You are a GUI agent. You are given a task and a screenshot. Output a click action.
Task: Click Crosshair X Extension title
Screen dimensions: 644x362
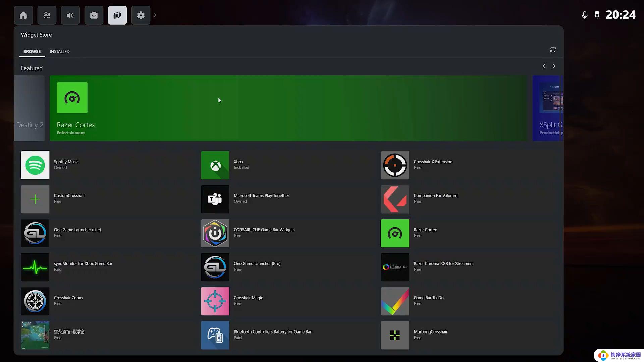coord(433,162)
